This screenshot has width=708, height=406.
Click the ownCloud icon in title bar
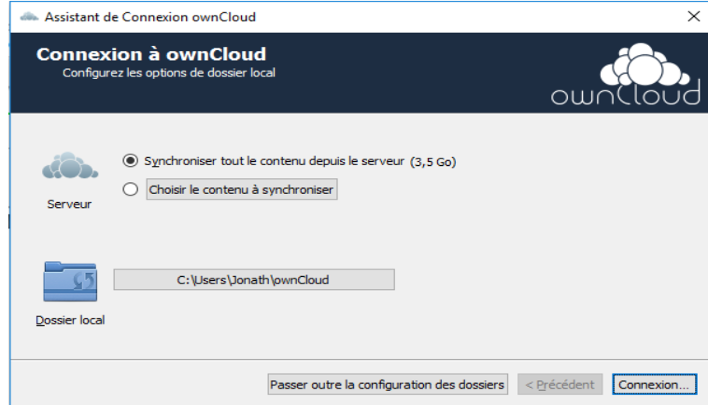point(29,17)
